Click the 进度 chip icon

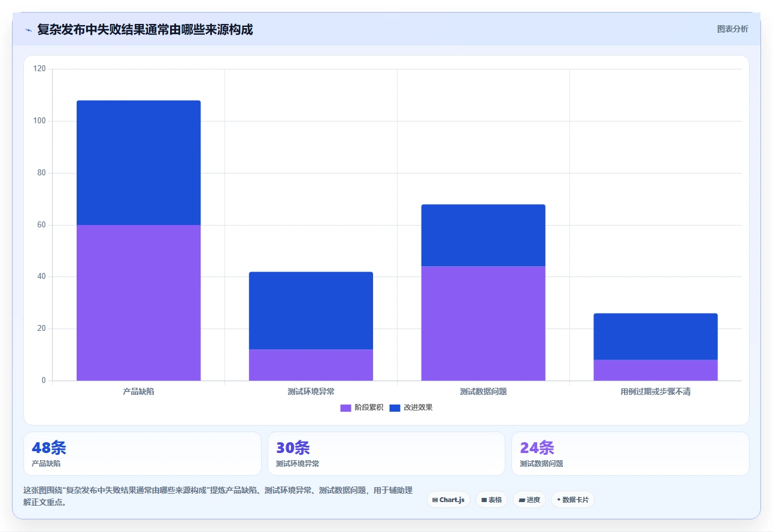522,500
